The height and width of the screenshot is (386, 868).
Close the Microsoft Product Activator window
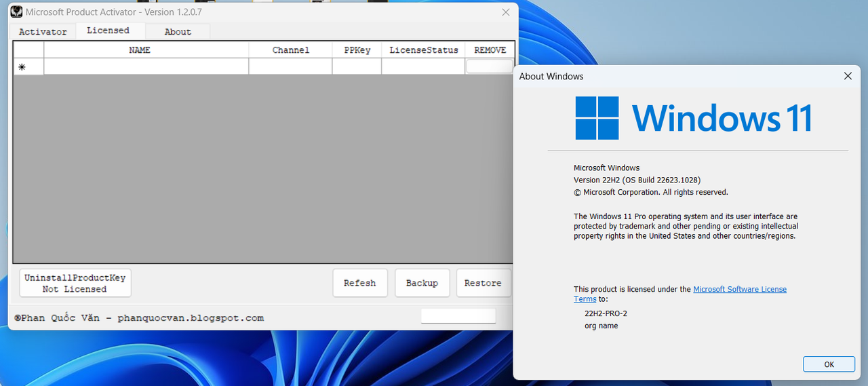(x=505, y=12)
